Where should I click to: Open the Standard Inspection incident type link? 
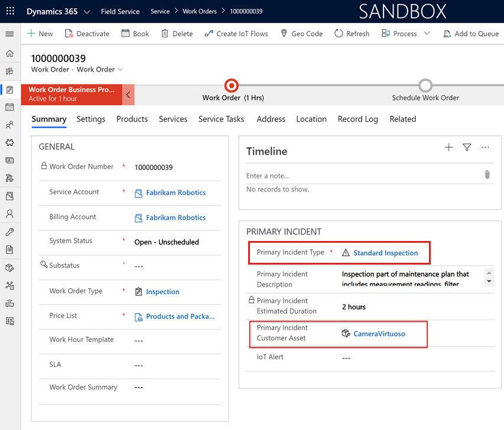click(x=386, y=253)
